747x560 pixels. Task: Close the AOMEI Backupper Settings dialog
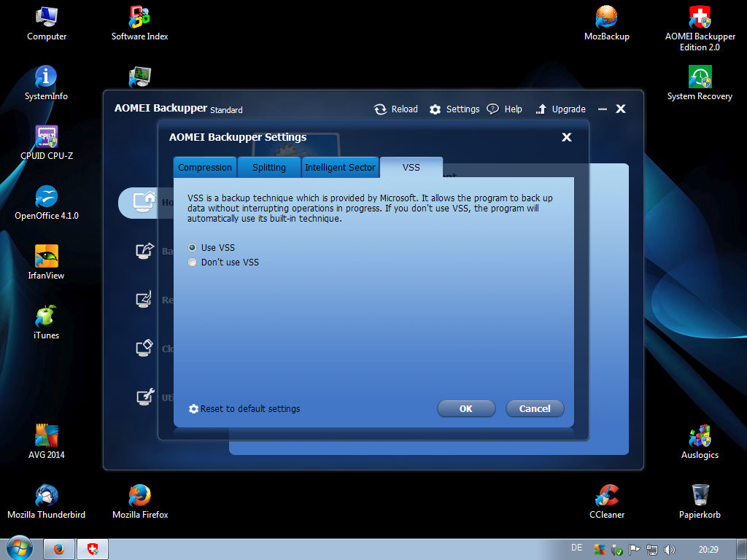pos(566,137)
